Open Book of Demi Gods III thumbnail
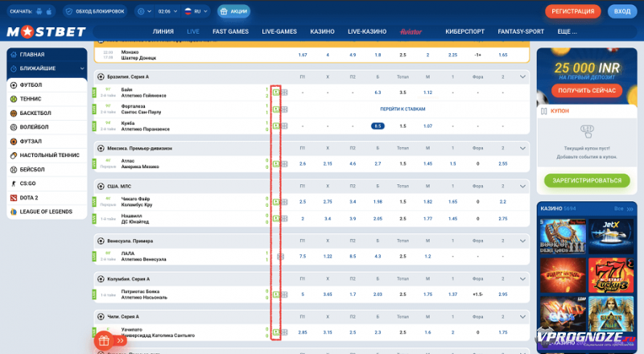The height and width of the screenshot is (354, 644). 563,237
